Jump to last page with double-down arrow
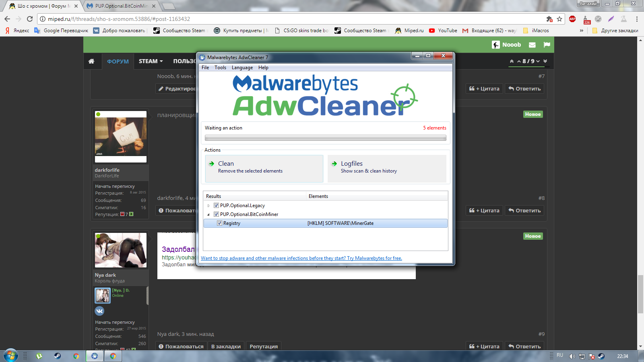 (545, 61)
